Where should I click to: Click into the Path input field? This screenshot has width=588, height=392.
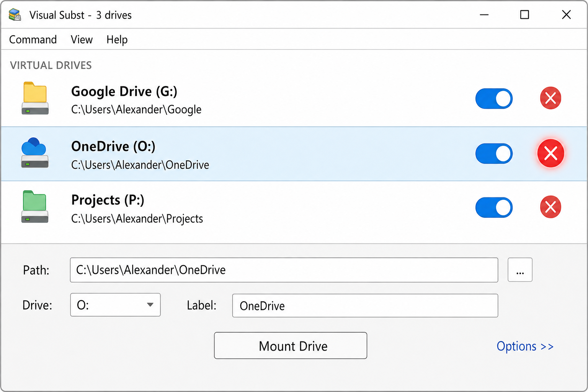click(x=284, y=270)
